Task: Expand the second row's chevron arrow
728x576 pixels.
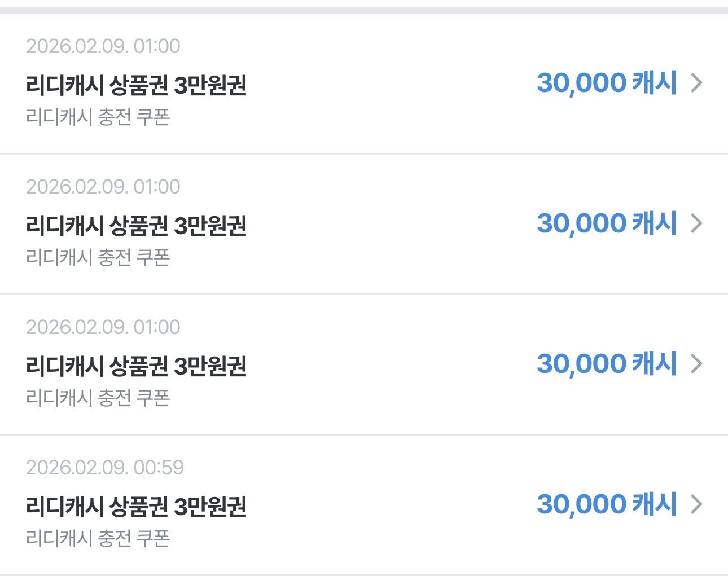Action: pos(697,223)
